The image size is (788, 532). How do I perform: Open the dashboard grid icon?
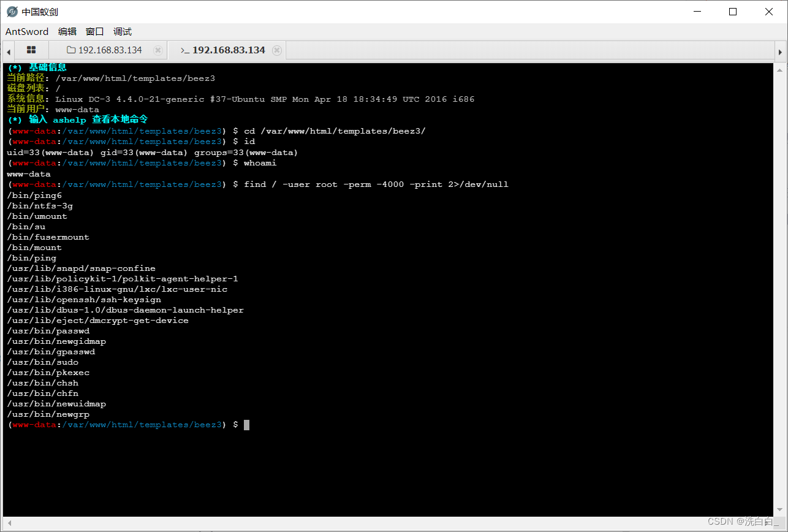(x=31, y=50)
